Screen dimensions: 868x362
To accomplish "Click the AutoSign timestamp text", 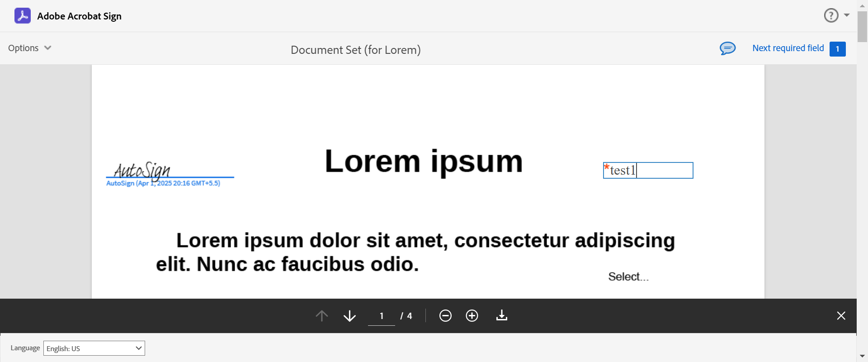I will coord(163,183).
